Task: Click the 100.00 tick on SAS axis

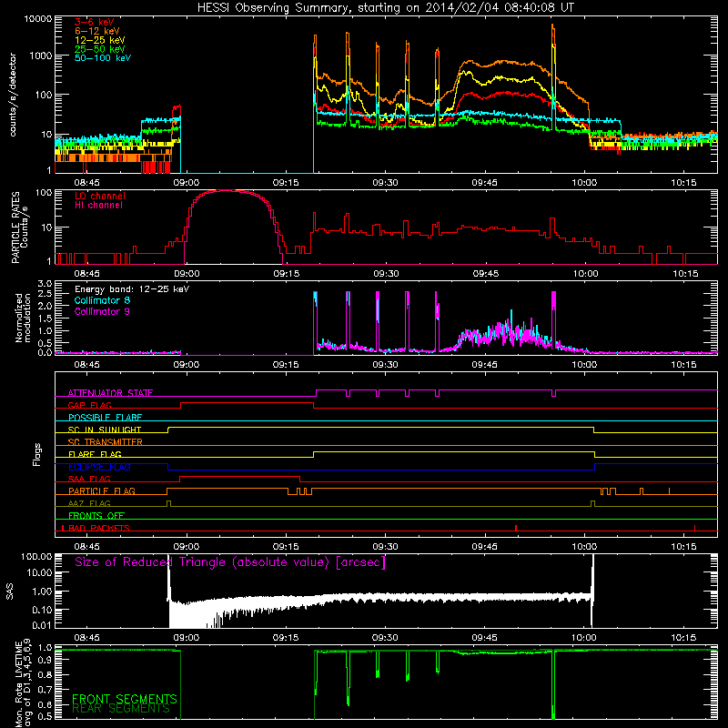Action: click(x=36, y=557)
